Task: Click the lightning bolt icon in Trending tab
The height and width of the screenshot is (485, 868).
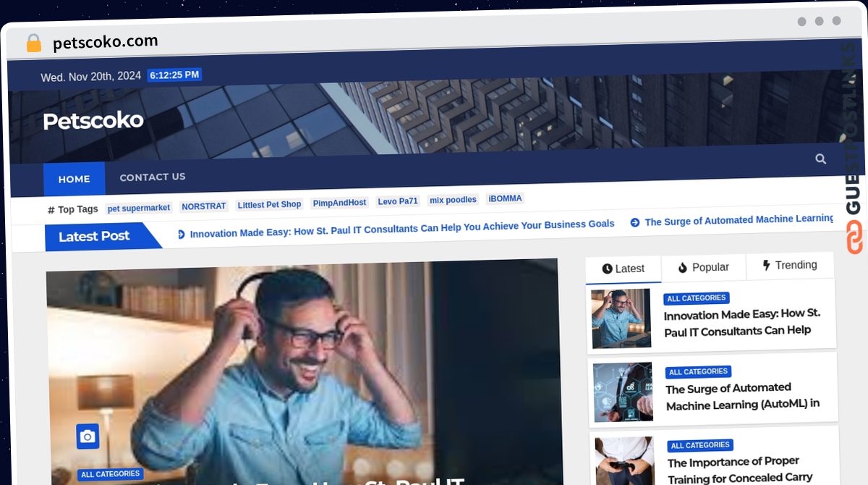Action: click(x=767, y=266)
